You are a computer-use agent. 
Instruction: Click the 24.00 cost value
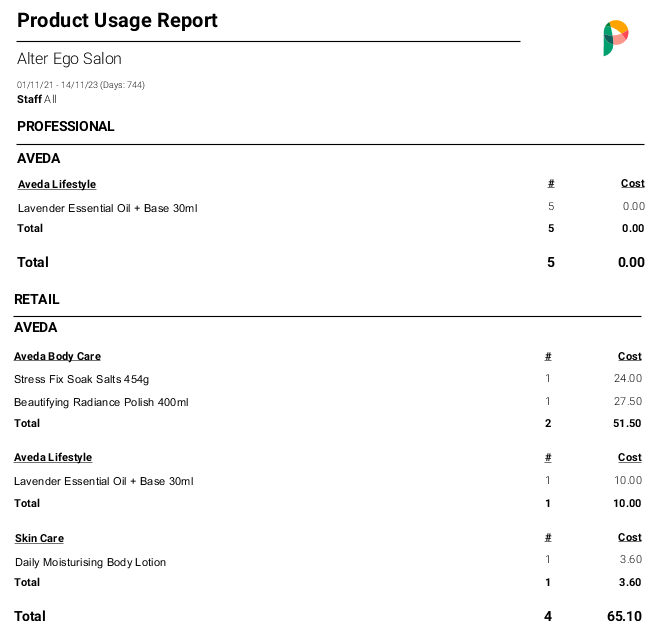point(629,379)
